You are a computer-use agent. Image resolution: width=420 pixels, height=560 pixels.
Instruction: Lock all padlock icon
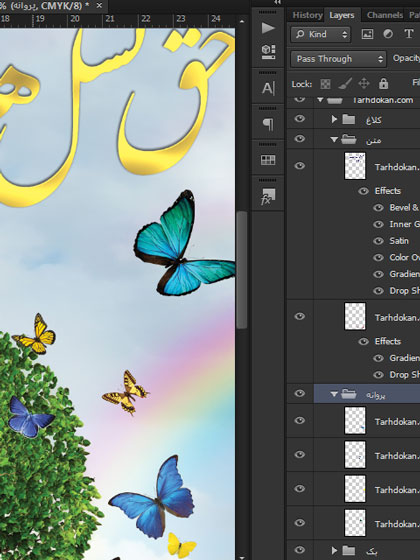(x=383, y=84)
